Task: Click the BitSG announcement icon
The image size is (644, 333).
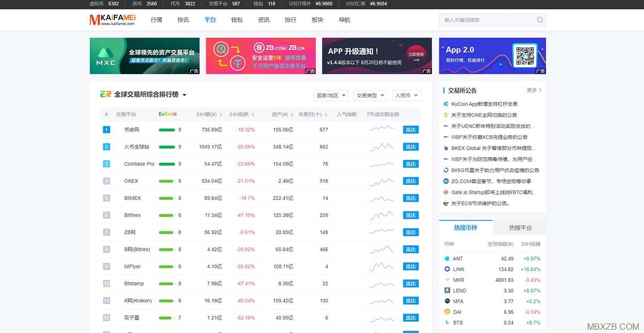Action: point(446,170)
